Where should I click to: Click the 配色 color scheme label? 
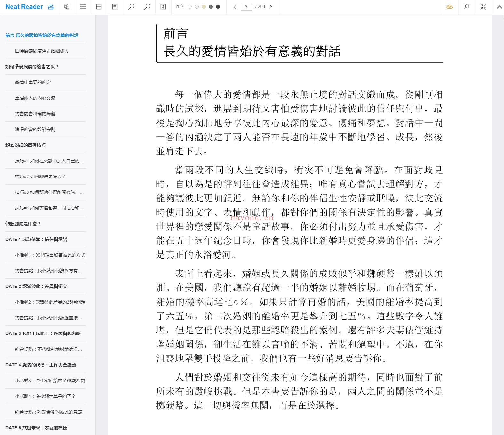(x=180, y=7)
